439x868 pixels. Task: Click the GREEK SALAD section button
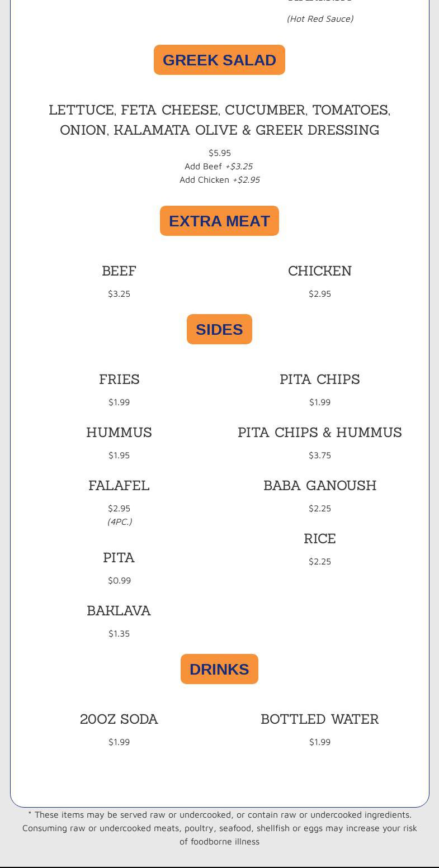pyautogui.click(x=219, y=60)
